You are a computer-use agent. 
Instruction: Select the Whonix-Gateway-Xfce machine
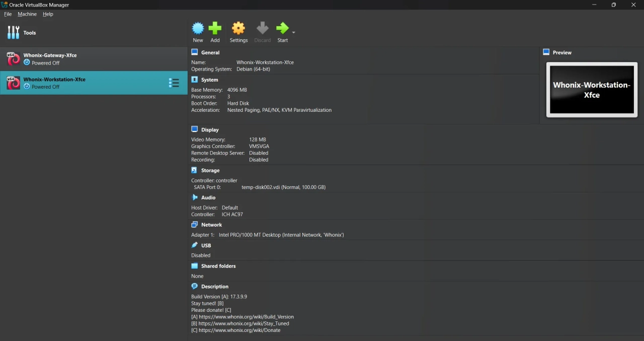94,59
